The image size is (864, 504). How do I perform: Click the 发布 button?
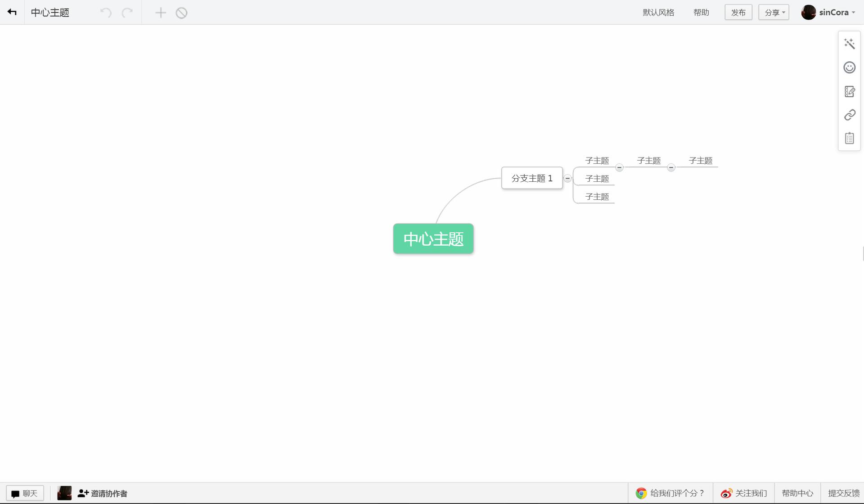[x=738, y=13]
